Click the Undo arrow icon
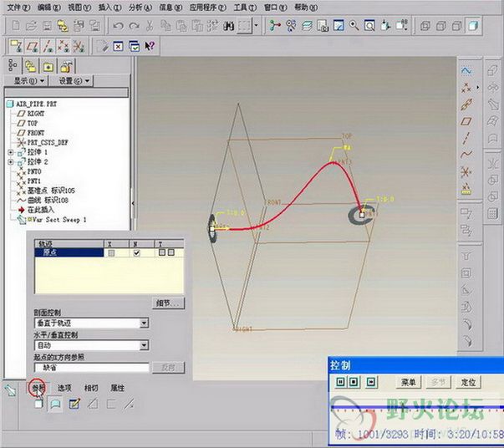Viewport: 504px width, 448px height. pos(118,26)
